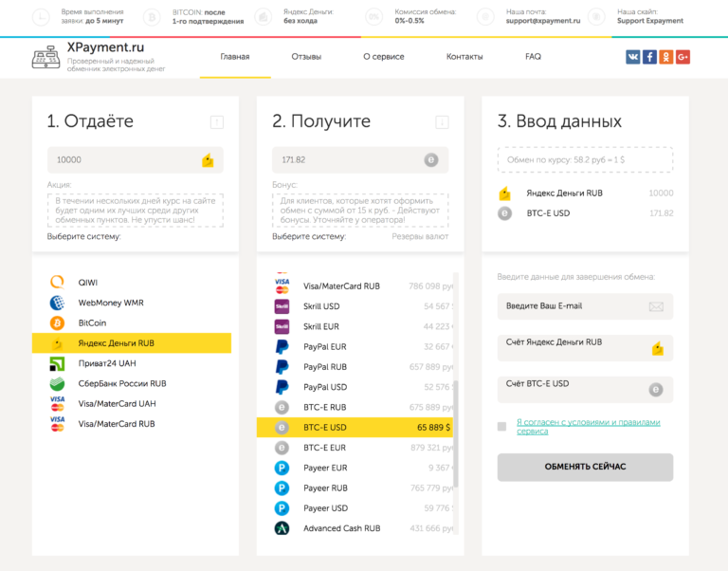Click the rate box Обмен по курсу

click(x=585, y=160)
